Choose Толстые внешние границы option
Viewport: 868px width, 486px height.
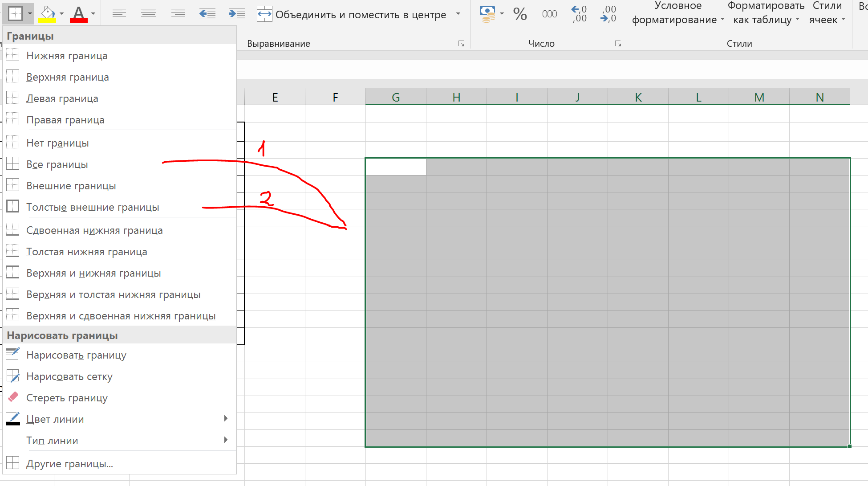point(93,207)
